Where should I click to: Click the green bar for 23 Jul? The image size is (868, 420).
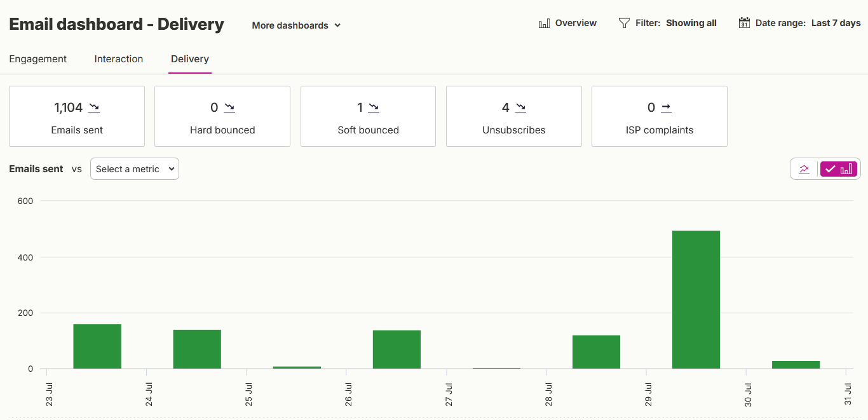(x=97, y=346)
